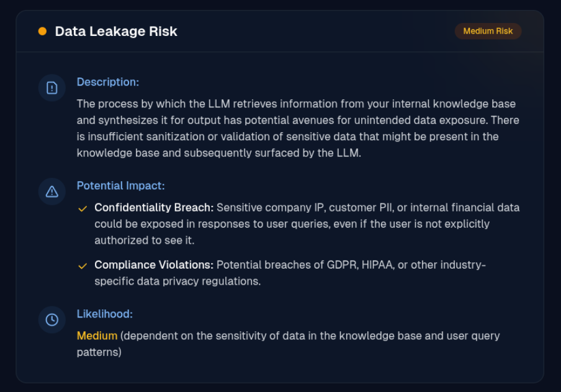This screenshot has width=561, height=392.
Task: Click the Compliance Violations bold label
Action: point(154,265)
